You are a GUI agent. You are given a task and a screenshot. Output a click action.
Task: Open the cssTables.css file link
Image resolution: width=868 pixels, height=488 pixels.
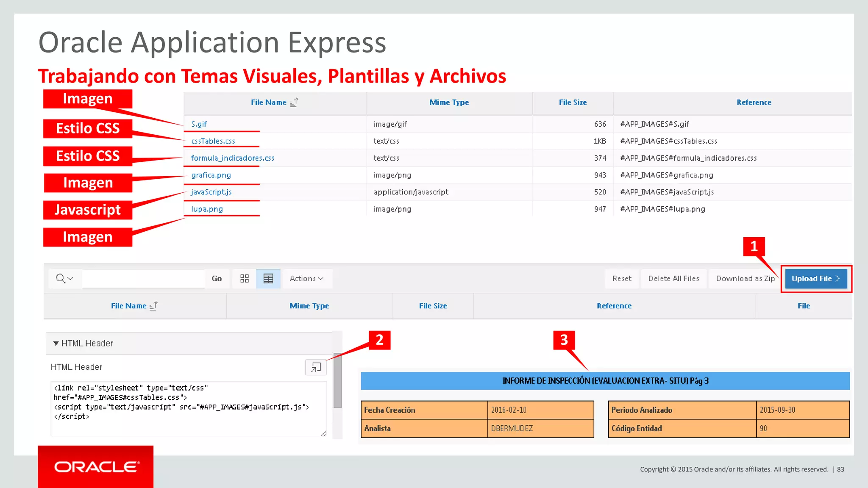pos(213,141)
